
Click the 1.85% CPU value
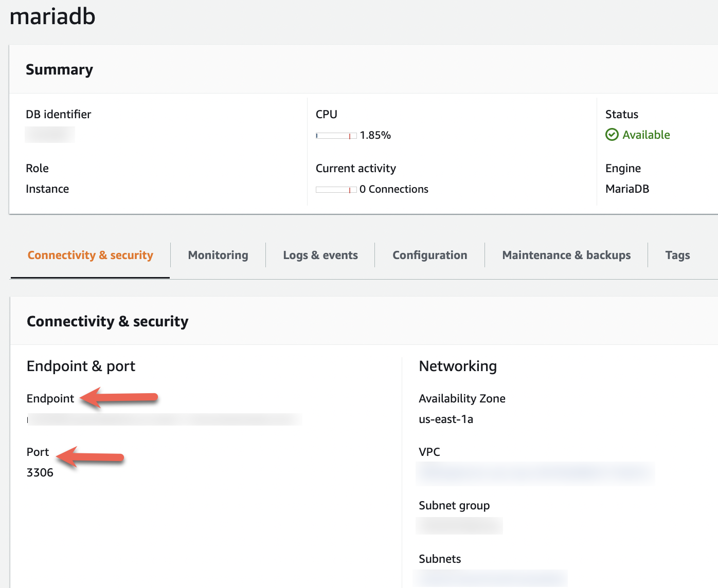point(375,135)
